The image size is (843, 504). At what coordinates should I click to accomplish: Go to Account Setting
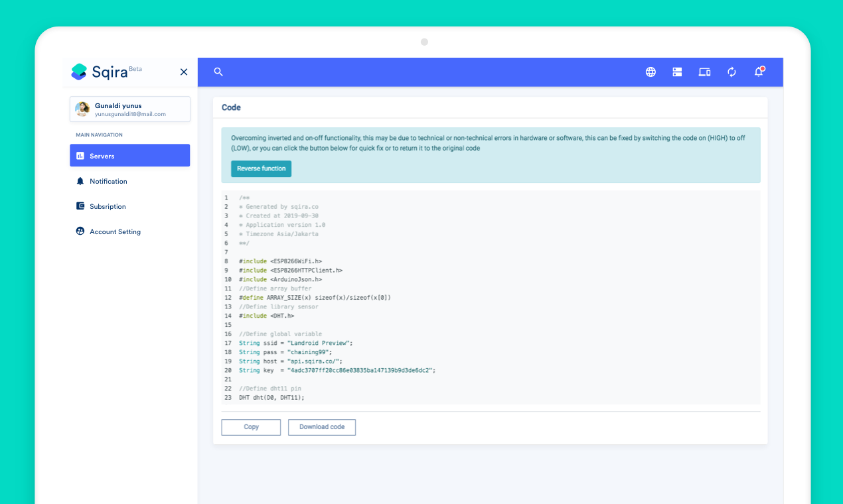pyautogui.click(x=115, y=231)
